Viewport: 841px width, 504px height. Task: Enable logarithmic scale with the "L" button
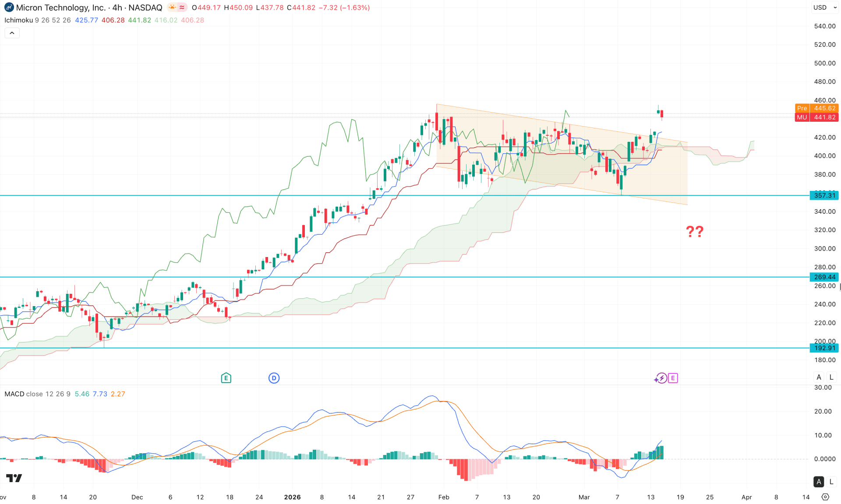click(x=831, y=377)
